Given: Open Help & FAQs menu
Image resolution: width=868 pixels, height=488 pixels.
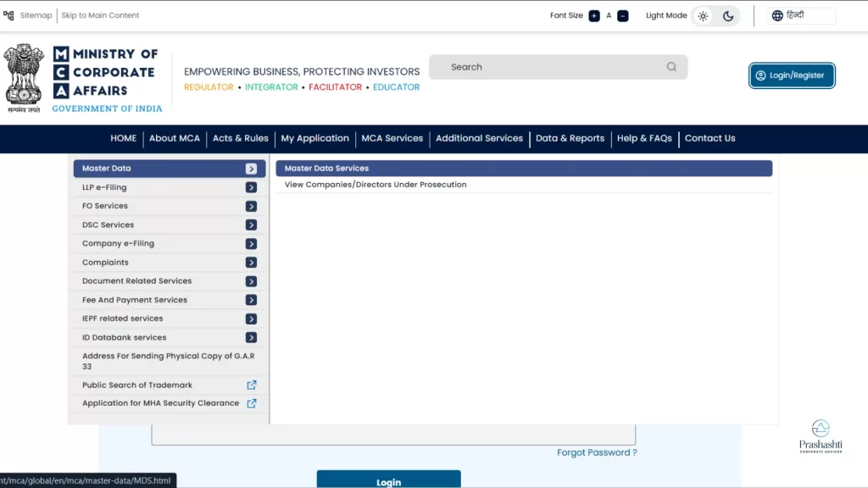Looking at the screenshot, I should click(644, 138).
